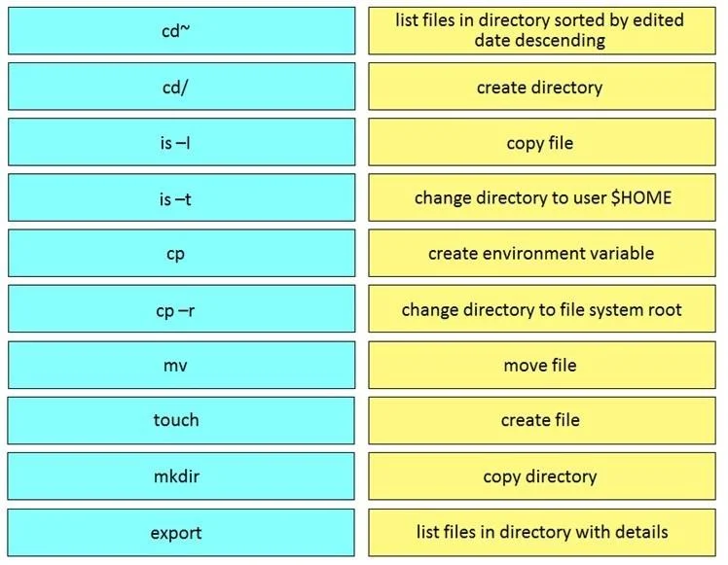Select the cyan "cd~" command box
This screenshot has width=728, height=565.
click(182, 30)
